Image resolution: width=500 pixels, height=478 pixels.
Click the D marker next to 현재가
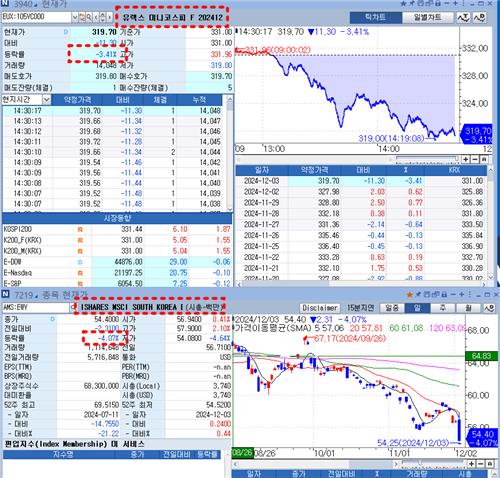[66, 32]
